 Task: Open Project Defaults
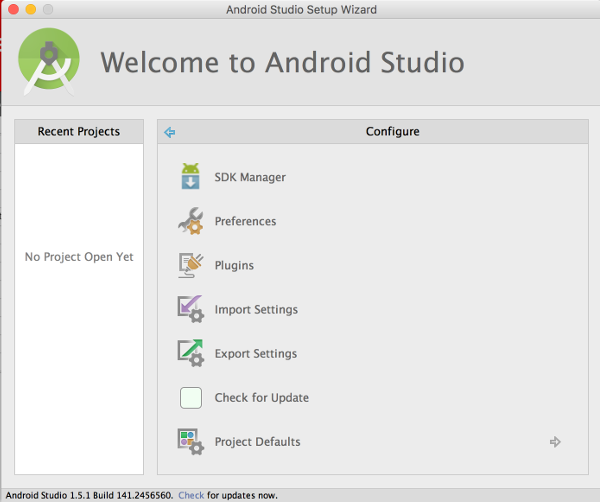tap(258, 442)
